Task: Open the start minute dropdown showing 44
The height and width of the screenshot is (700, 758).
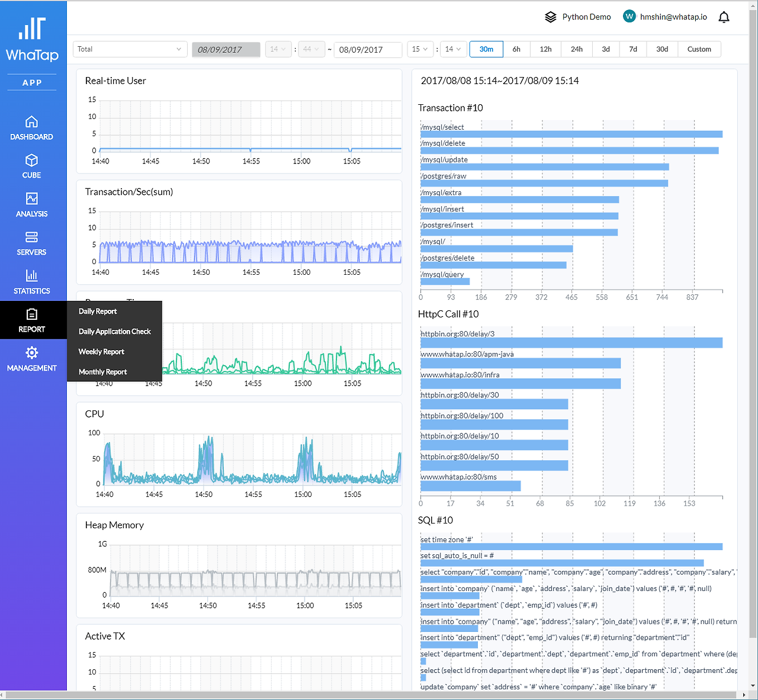Action: point(311,49)
